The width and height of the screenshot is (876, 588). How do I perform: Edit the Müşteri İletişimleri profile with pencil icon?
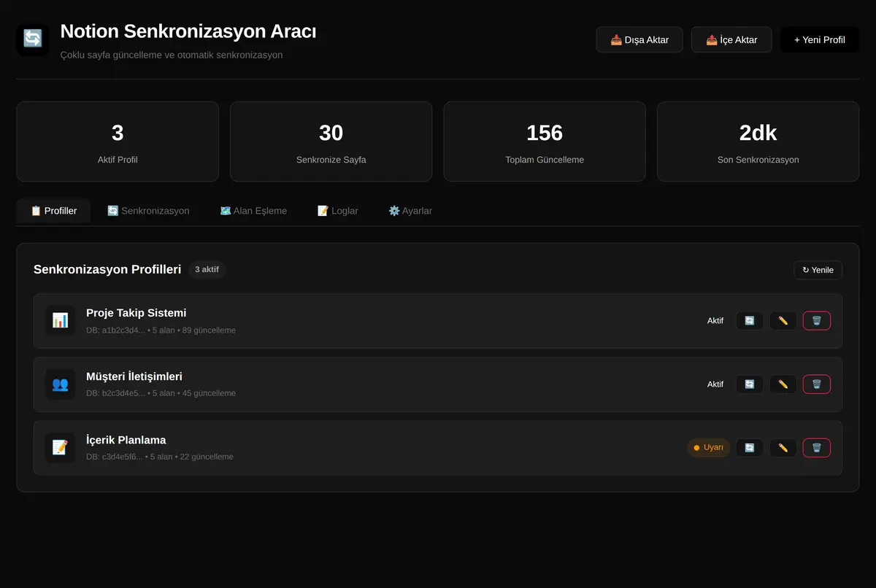click(783, 384)
